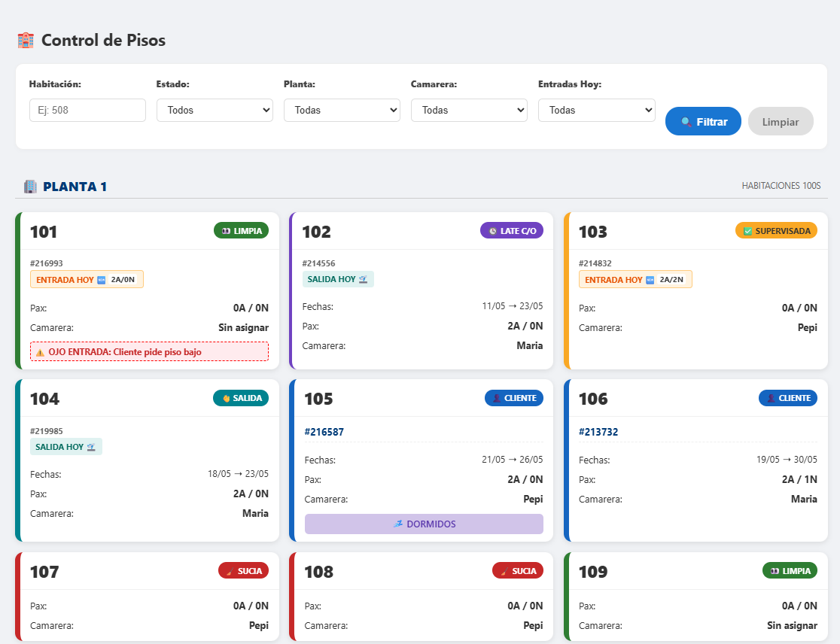Click the warning triangle icon in room 101 alert
Viewport: 840px width, 644px height.
tap(40, 352)
